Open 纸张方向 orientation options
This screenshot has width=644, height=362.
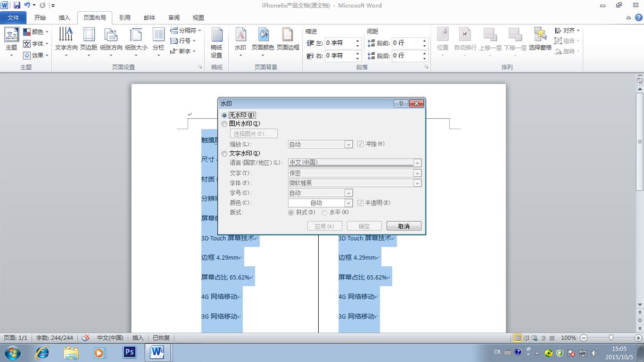coord(111,42)
